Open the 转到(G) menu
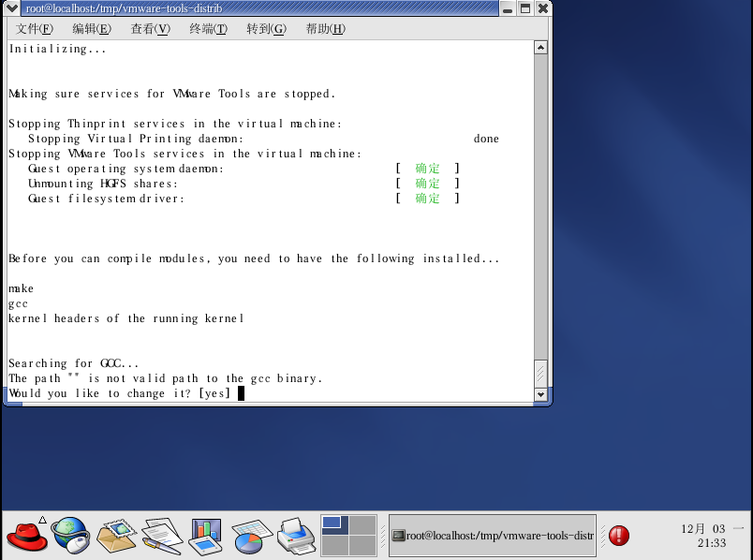 point(267,29)
